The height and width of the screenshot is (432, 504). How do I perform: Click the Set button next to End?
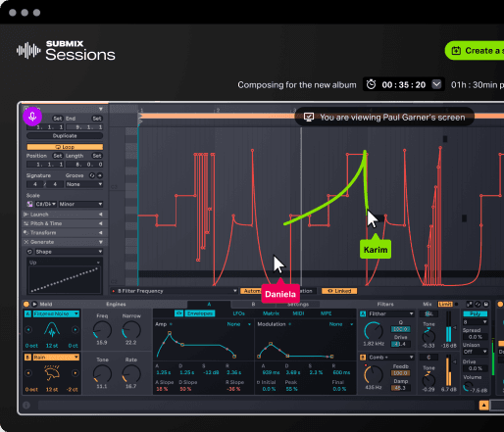pyautogui.click(x=97, y=119)
